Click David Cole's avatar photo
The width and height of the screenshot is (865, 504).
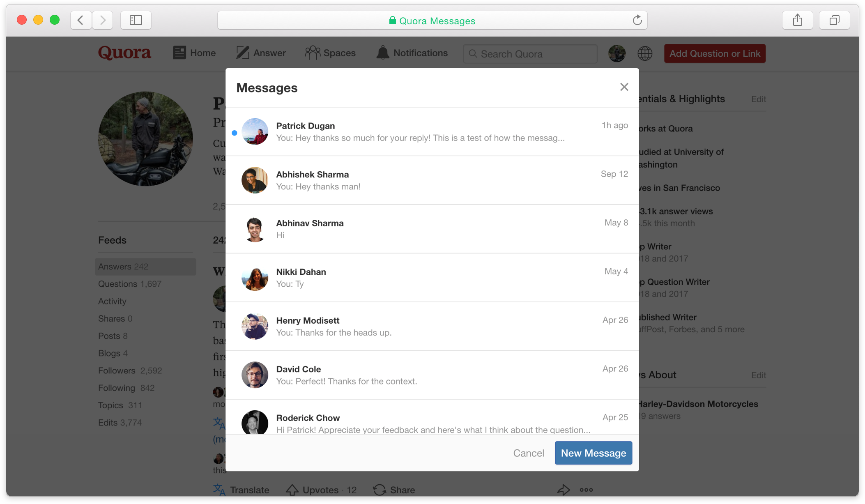click(255, 375)
